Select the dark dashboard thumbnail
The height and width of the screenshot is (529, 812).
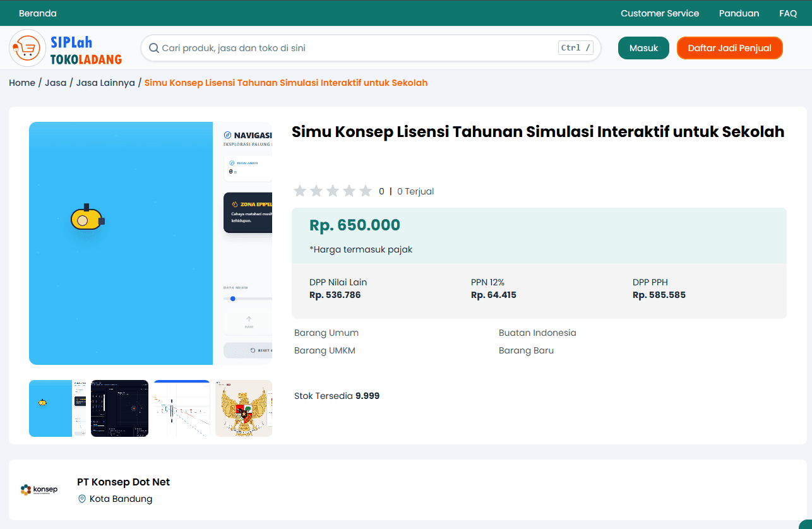tap(119, 408)
